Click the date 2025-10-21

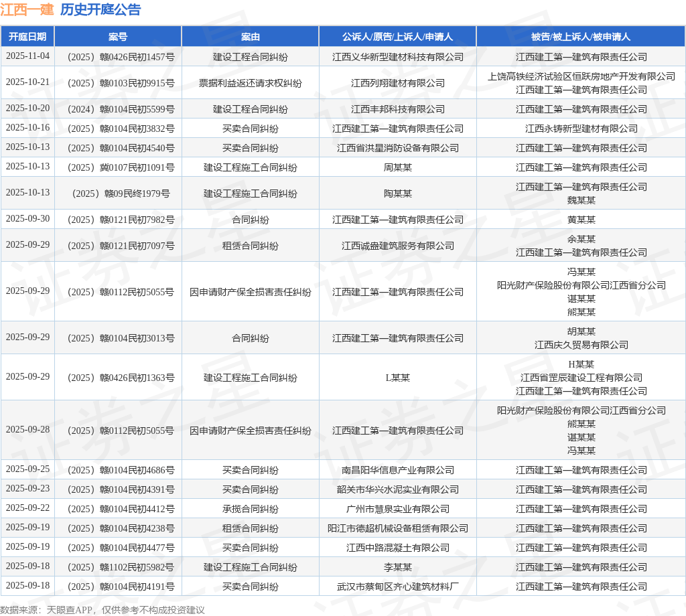27,82
